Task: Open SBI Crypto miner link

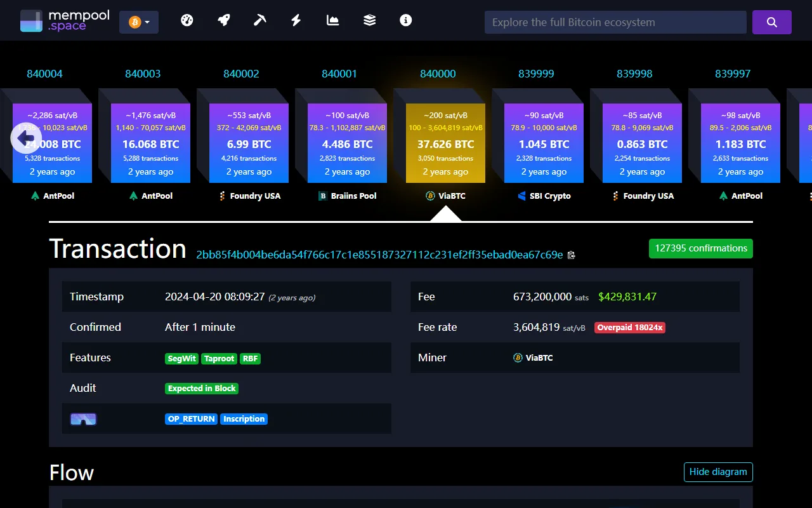Action: click(544, 196)
